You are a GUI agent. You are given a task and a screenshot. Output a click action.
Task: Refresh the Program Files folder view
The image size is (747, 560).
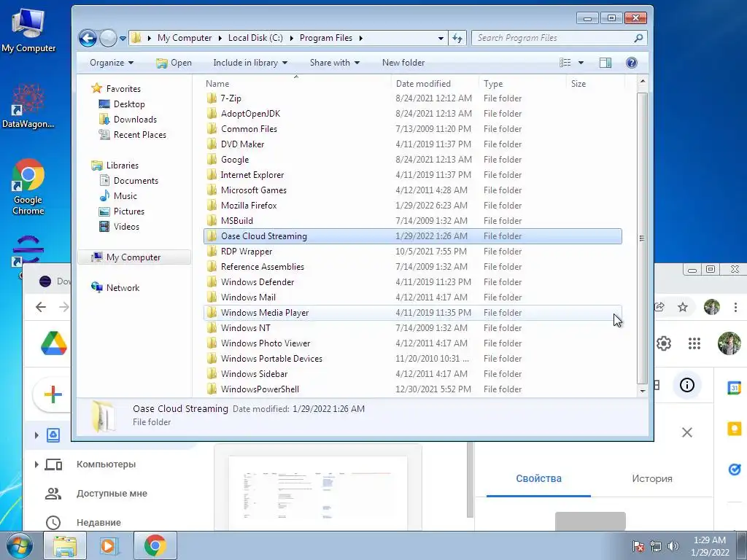pyautogui.click(x=457, y=38)
